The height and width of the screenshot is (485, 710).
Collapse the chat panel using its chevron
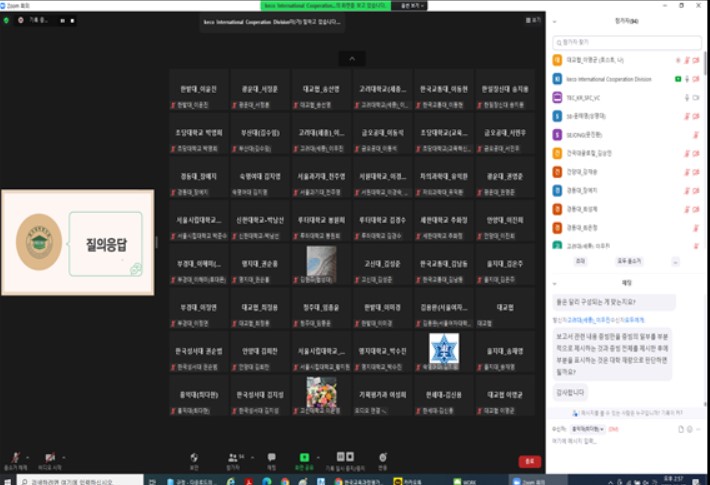[557, 283]
